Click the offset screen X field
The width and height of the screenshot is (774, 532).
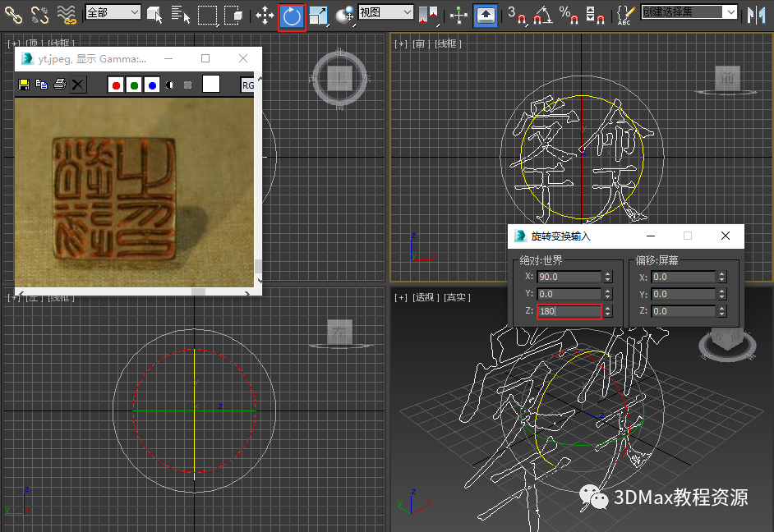683,277
